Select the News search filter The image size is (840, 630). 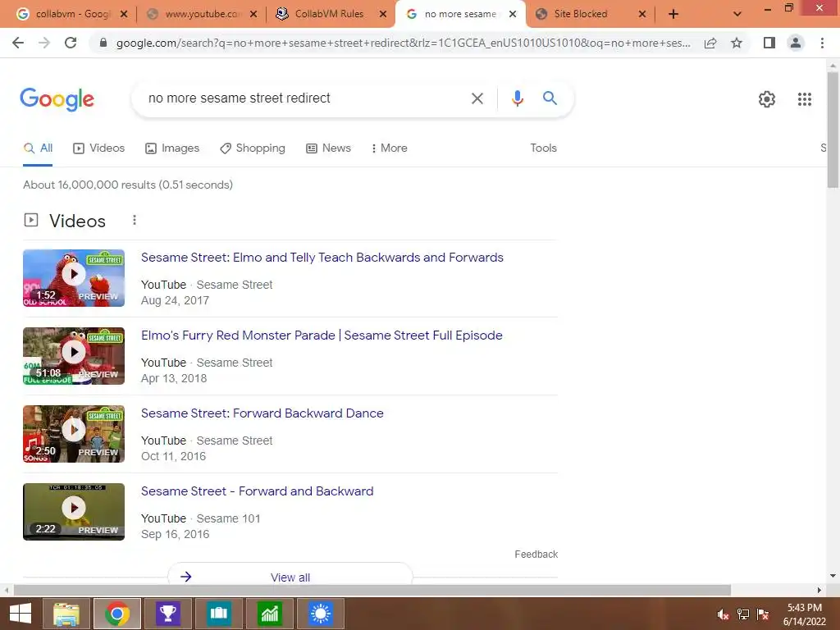click(328, 148)
